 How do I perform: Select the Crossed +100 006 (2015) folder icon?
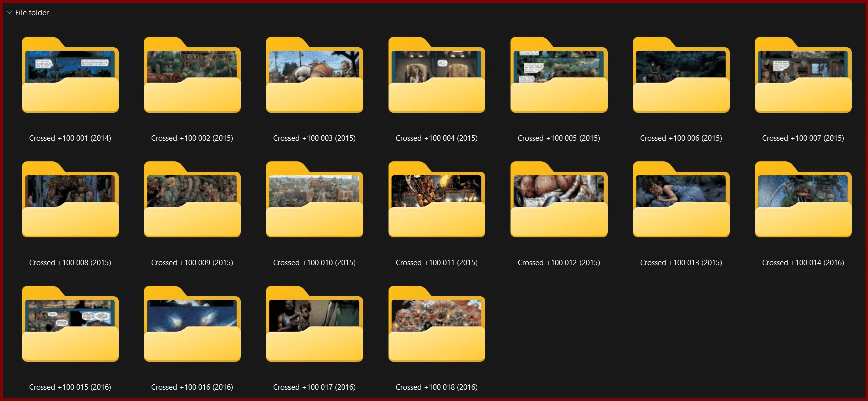[681, 75]
